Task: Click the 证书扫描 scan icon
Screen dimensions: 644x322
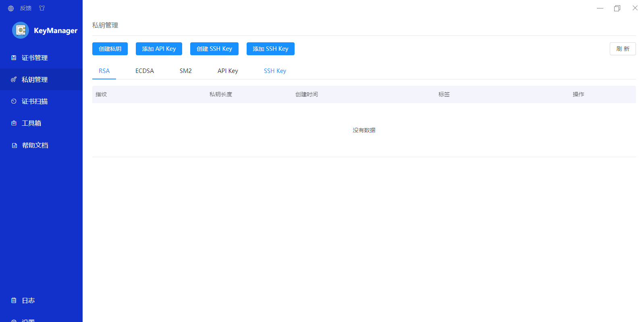Action: pyautogui.click(x=14, y=101)
